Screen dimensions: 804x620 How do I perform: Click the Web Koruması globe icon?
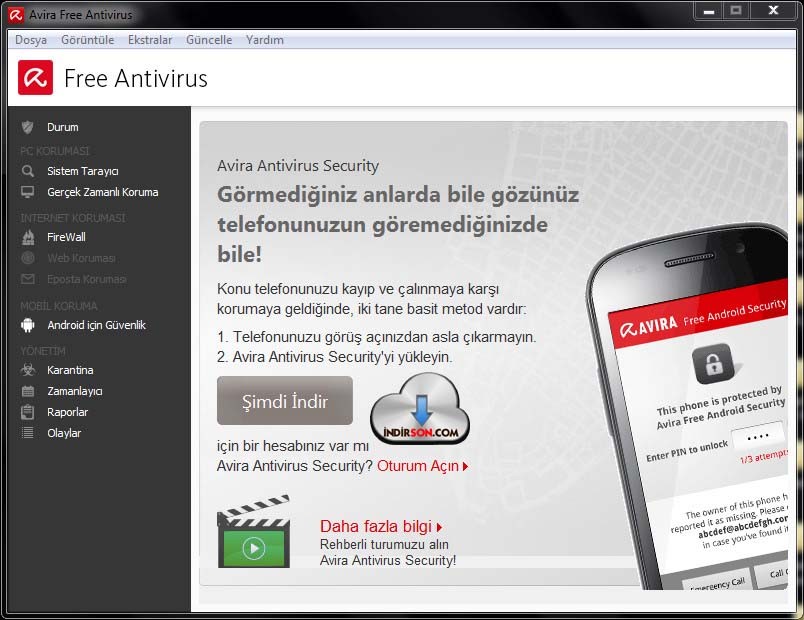(28, 258)
